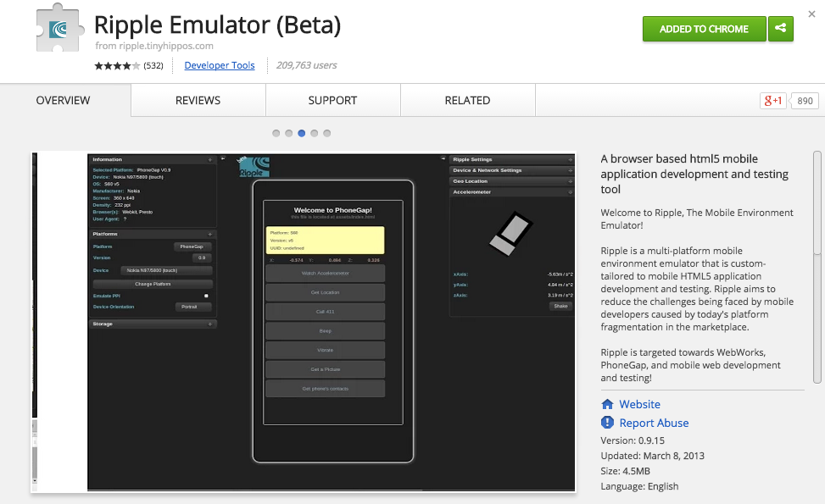Viewport: 825px width, 504px height.
Task: Click the share icon button
Action: tap(781, 29)
